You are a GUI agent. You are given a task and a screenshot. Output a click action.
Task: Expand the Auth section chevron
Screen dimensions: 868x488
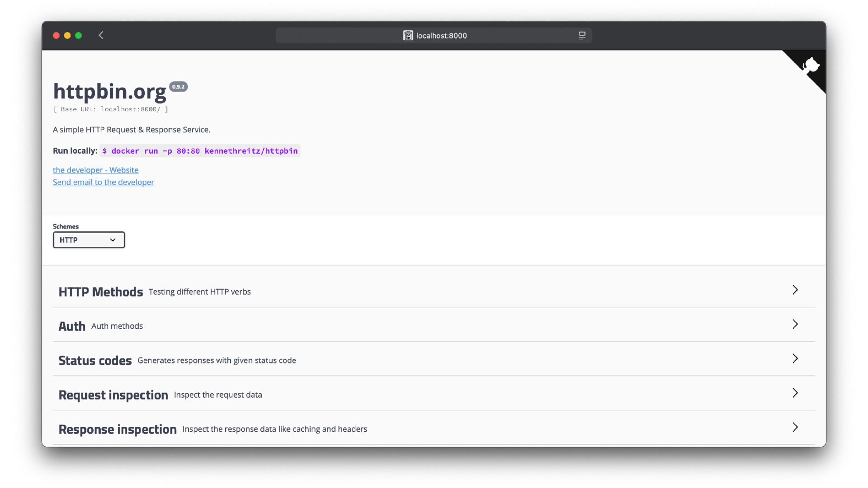pyautogui.click(x=795, y=324)
